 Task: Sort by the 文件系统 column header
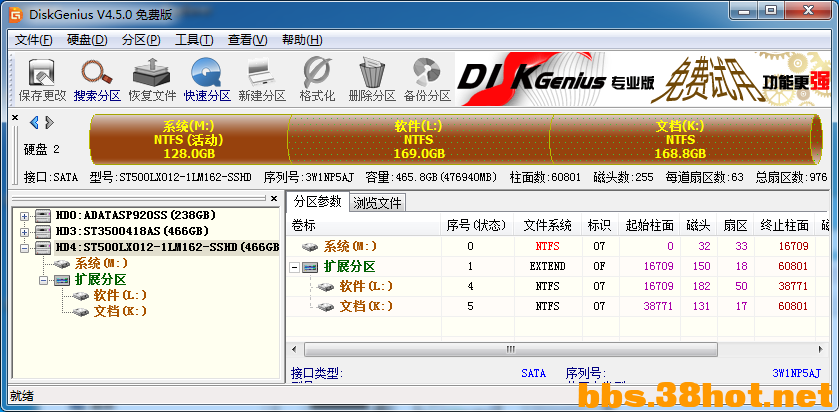pyautogui.click(x=547, y=226)
